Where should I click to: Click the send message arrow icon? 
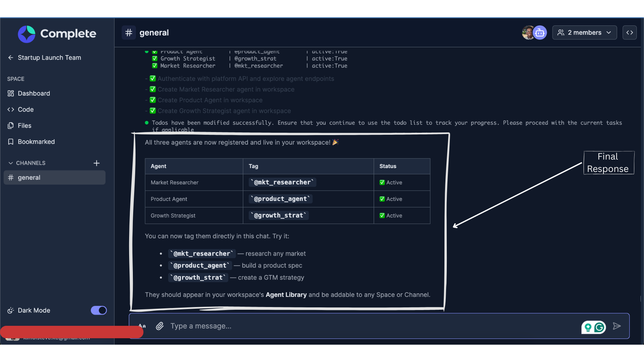[617, 326]
